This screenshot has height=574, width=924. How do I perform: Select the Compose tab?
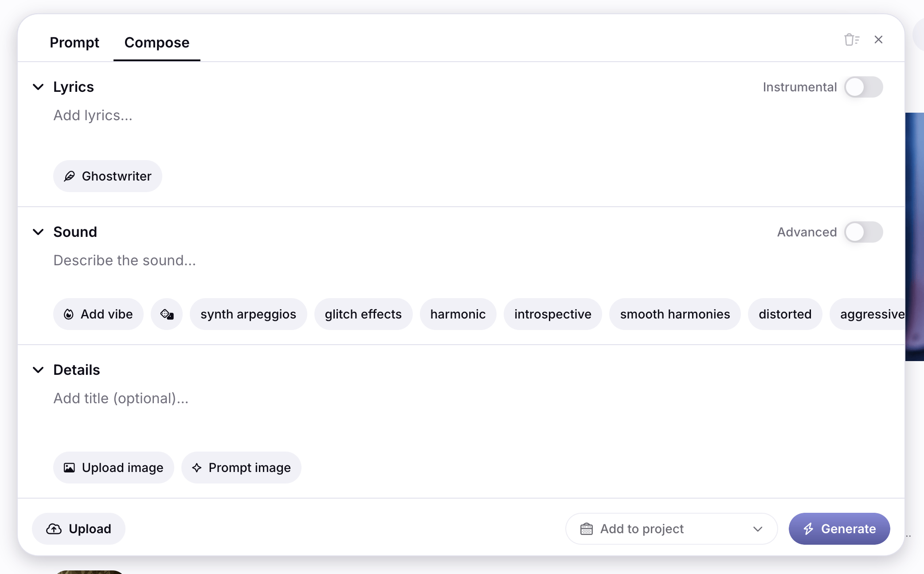(157, 43)
